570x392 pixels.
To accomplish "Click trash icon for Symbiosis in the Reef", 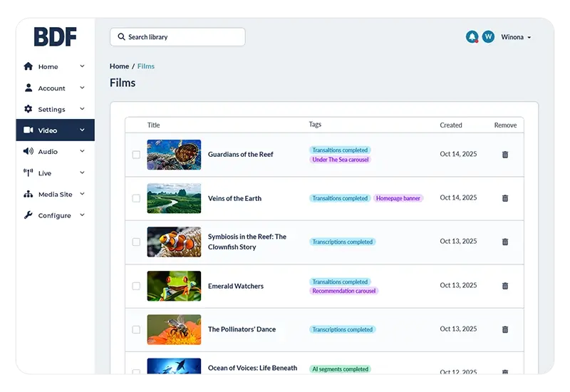I will (x=505, y=242).
